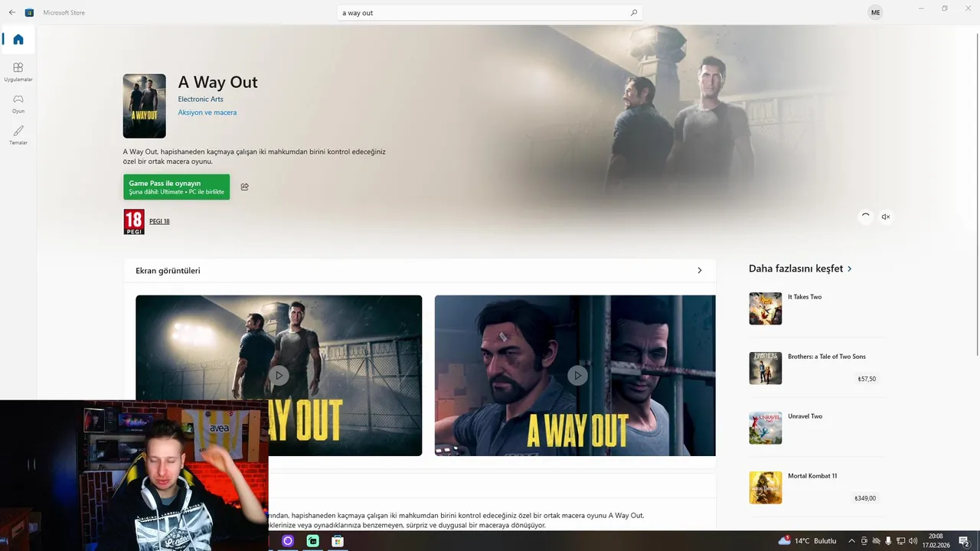Go back with the back arrow
This screenshot has width=980, height=551.
(x=11, y=12)
